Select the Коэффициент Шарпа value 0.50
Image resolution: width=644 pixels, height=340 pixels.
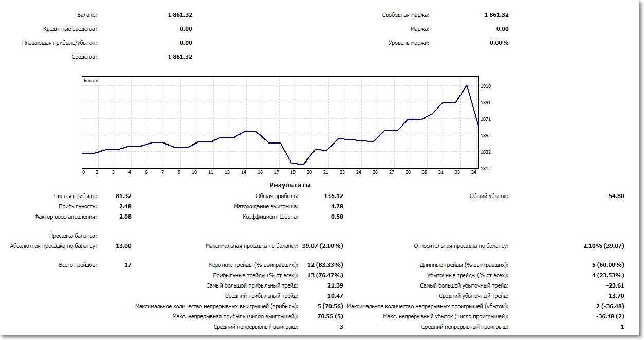[x=337, y=217]
